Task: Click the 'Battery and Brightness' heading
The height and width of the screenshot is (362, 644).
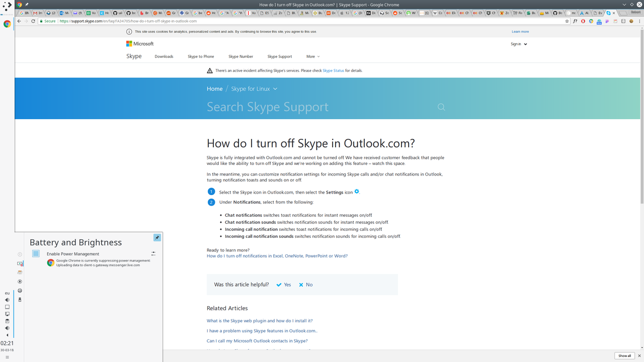Action: pyautogui.click(x=75, y=242)
